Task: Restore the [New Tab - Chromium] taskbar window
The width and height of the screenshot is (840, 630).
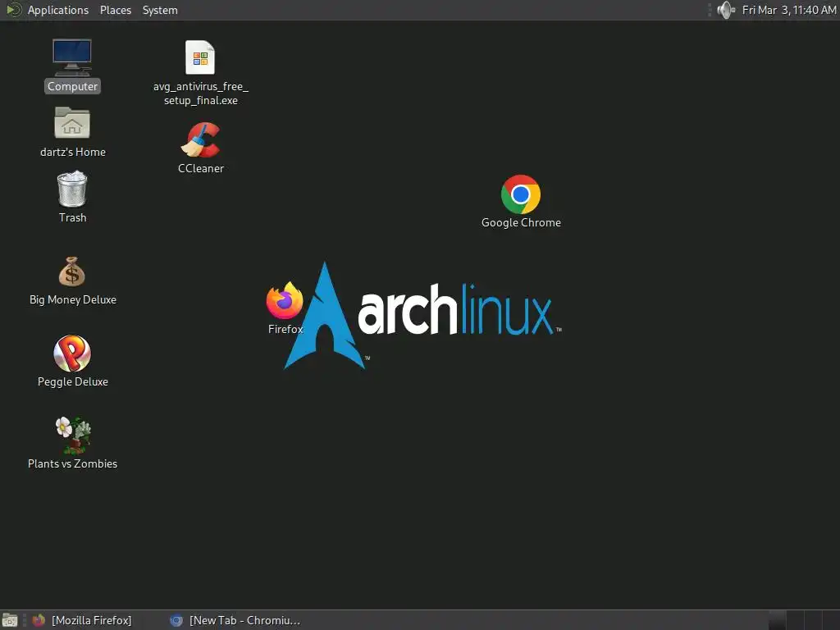Action: pyautogui.click(x=235, y=620)
